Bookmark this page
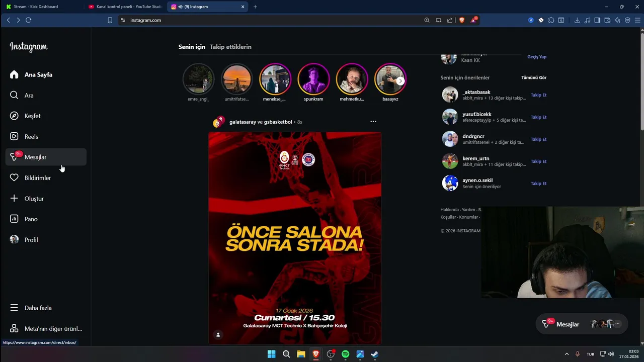 click(110, 20)
